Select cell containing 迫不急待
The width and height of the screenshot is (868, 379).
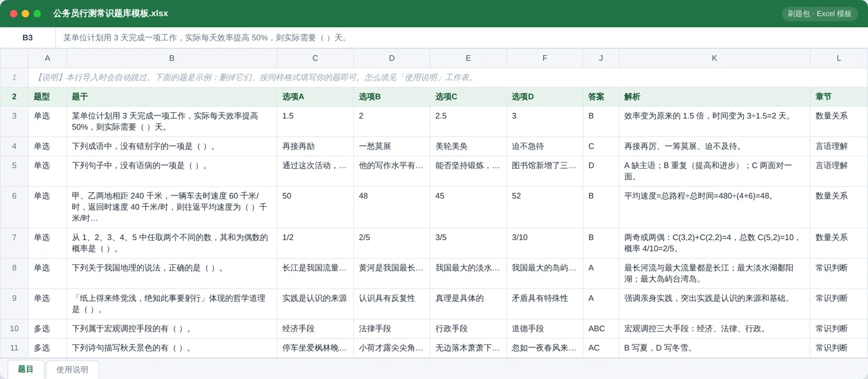click(x=545, y=146)
